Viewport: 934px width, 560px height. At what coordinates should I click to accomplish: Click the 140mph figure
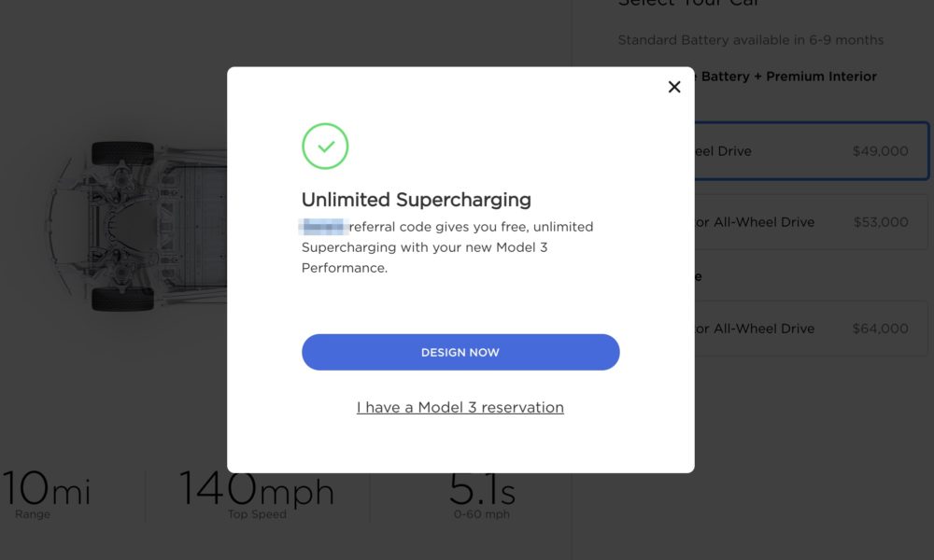pyautogui.click(x=257, y=488)
